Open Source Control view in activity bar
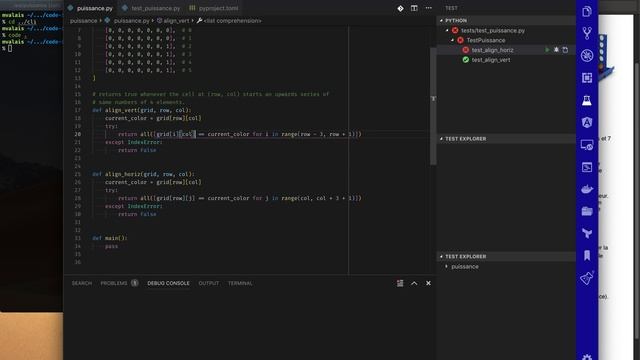640x360 pixels. [x=587, y=33]
